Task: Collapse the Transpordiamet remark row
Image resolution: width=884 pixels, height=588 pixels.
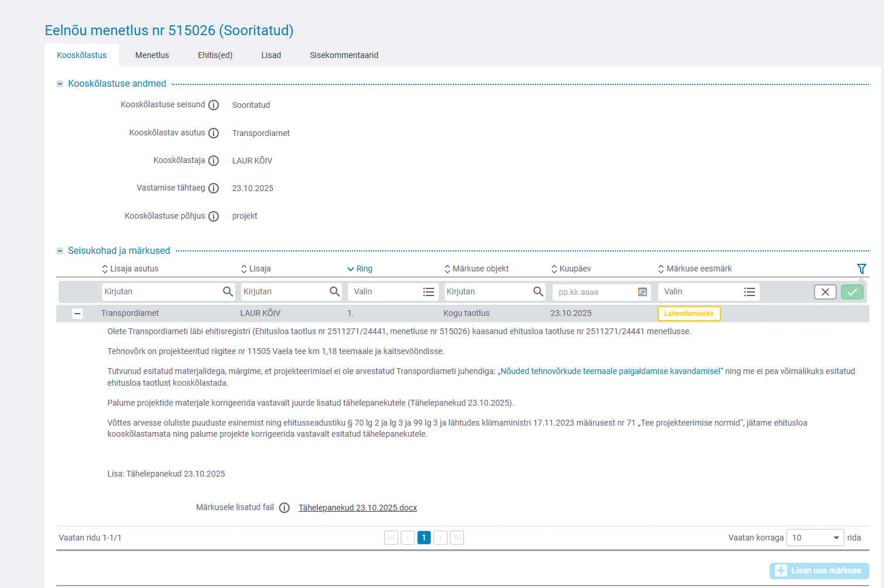Action: tap(77, 314)
